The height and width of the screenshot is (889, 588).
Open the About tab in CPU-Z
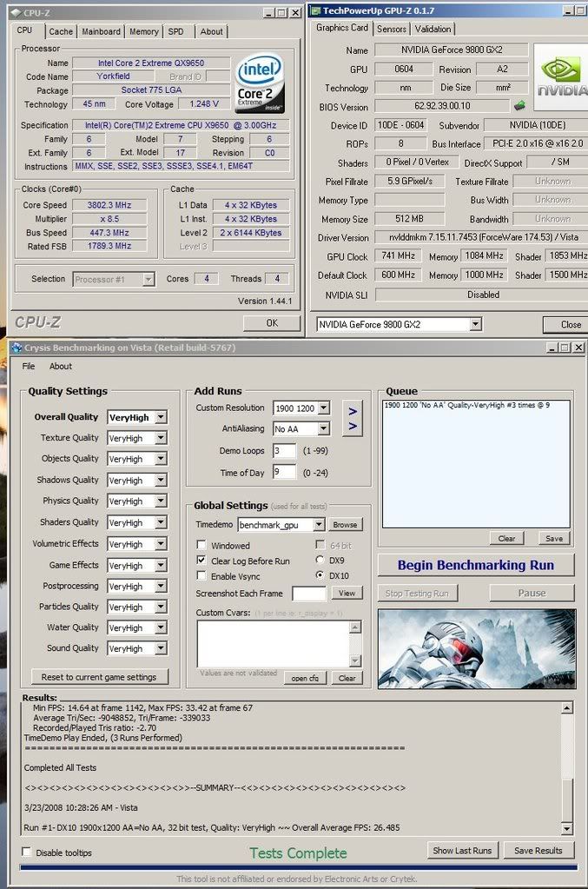click(x=211, y=32)
